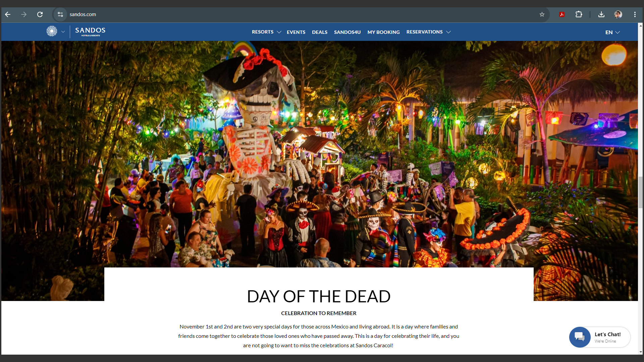Open the Chrome profile avatar
Screen dimensions: 644x362
pos(618,14)
